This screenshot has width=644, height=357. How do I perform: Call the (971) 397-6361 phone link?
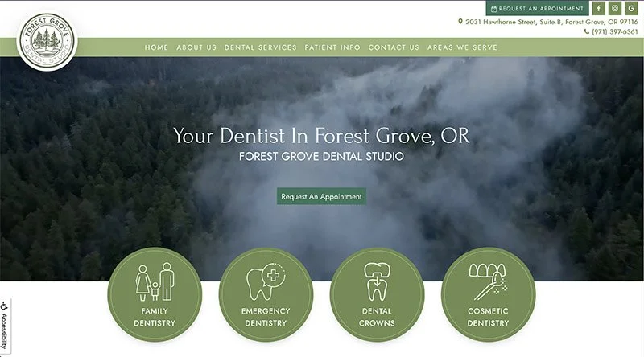(x=615, y=31)
